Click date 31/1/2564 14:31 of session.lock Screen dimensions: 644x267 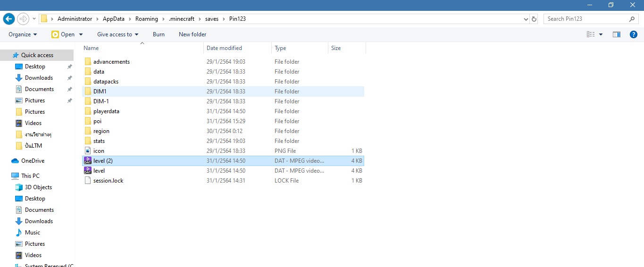click(226, 181)
